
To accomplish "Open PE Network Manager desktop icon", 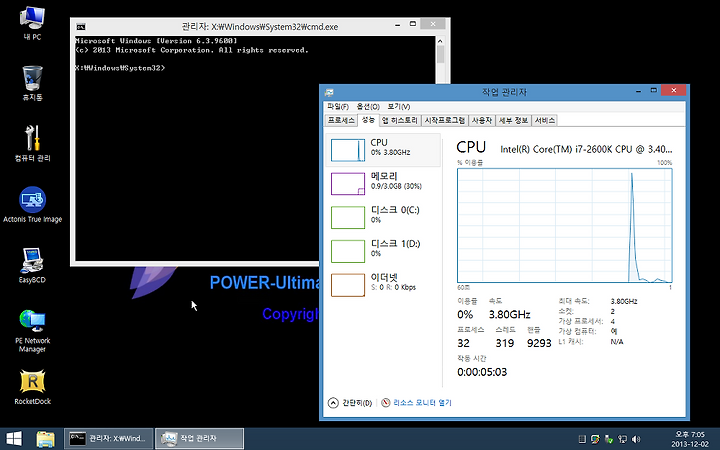I will (x=32, y=331).
